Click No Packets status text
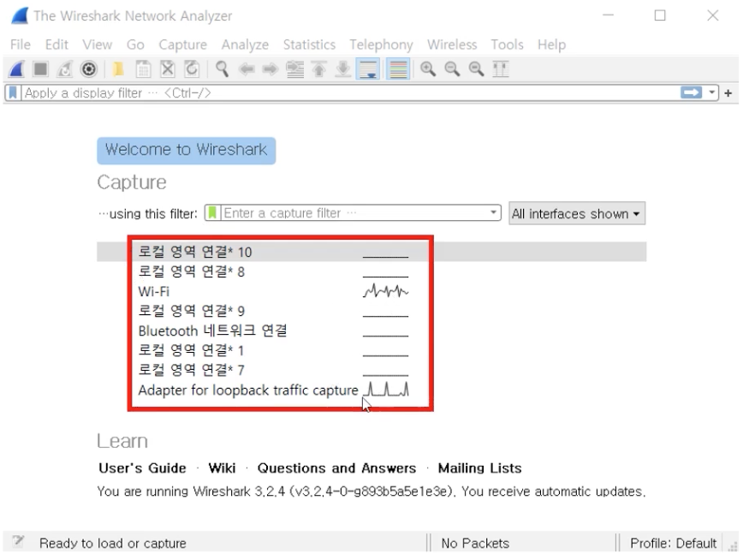Viewport: 743px width, 560px height. click(475, 543)
